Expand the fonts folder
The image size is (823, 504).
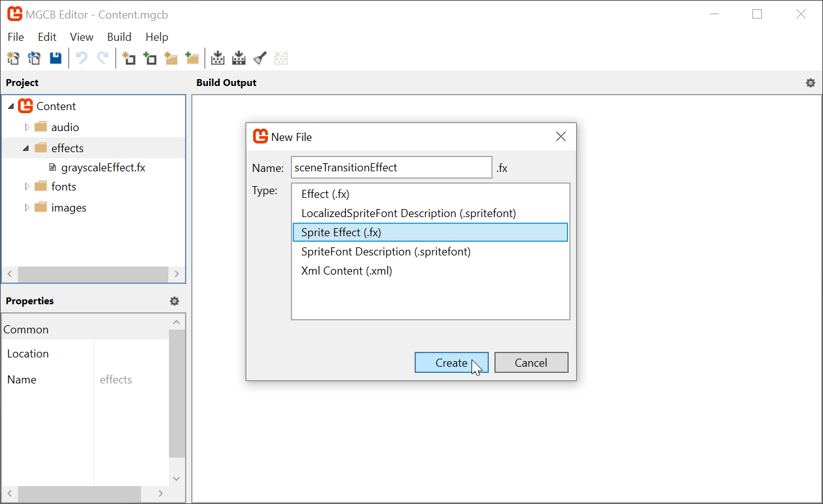(x=27, y=186)
